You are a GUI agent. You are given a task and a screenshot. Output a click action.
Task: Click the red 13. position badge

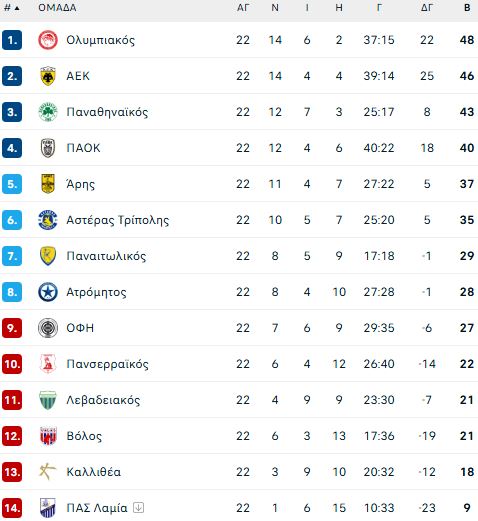pyautogui.click(x=12, y=472)
